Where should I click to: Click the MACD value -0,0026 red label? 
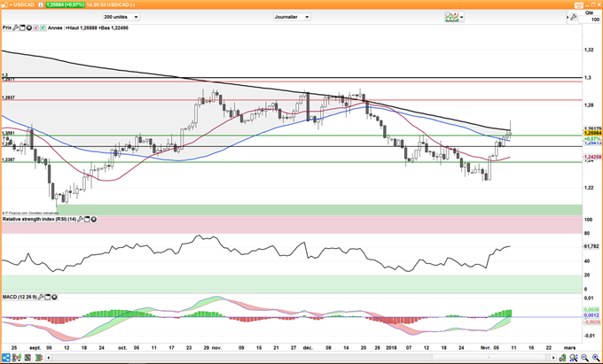(x=592, y=321)
